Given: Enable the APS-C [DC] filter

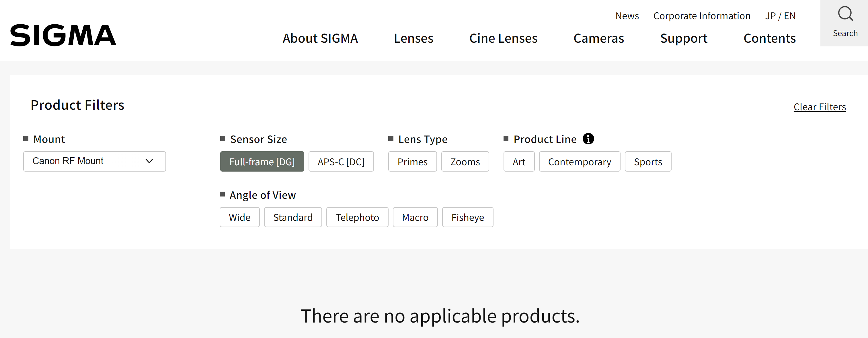Looking at the screenshot, I should pos(341,162).
